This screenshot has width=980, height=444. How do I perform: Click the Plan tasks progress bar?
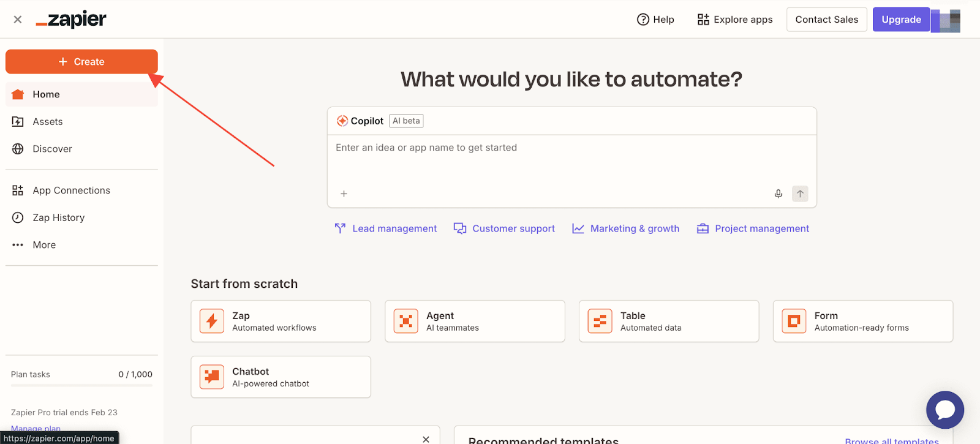tap(81, 385)
